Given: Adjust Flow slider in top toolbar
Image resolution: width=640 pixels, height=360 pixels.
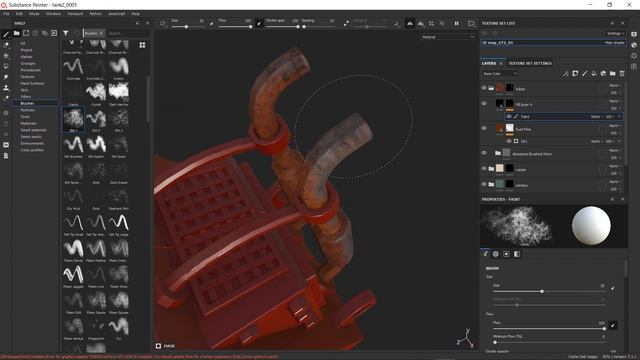Looking at the screenshot, I should click(x=235, y=27).
